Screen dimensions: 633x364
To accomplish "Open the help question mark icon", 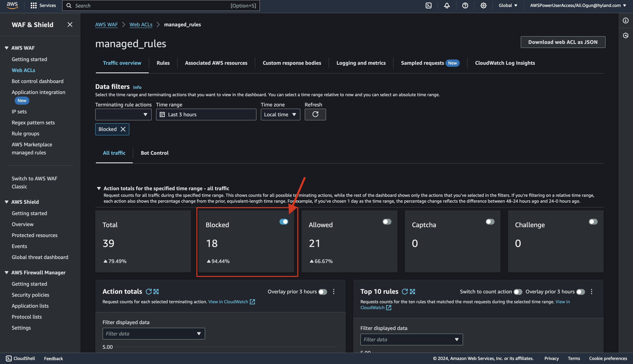I will (x=465, y=5).
